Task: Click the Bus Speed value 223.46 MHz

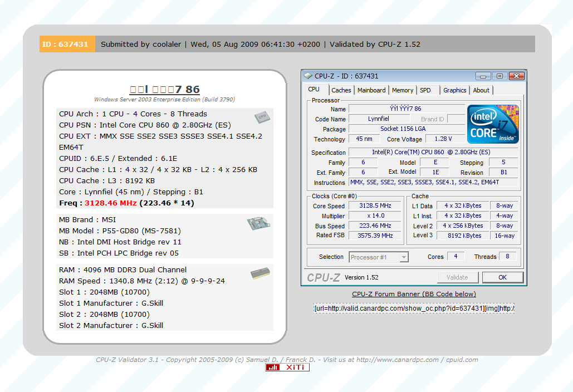Action: 375,226
